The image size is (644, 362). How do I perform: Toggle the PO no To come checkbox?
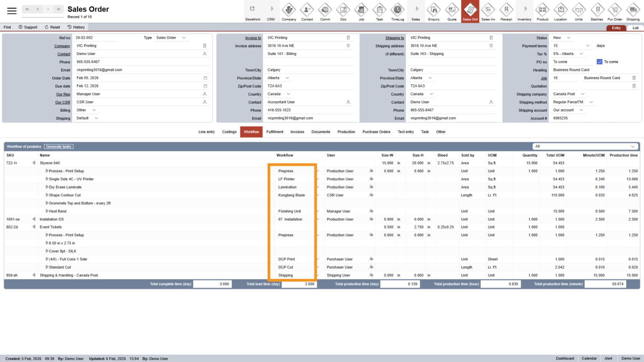click(x=600, y=62)
